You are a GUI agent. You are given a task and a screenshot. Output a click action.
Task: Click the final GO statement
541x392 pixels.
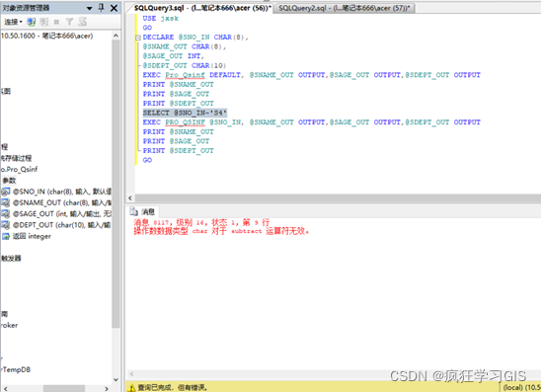(x=147, y=160)
